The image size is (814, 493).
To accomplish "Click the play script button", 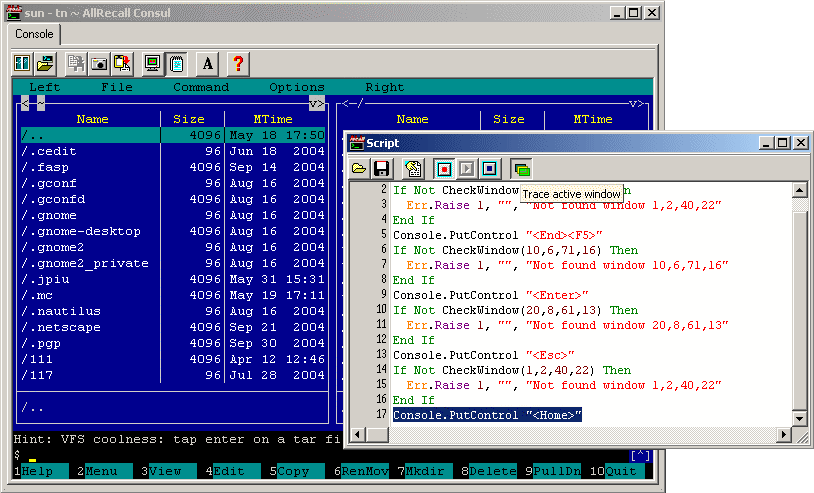I will (467, 169).
